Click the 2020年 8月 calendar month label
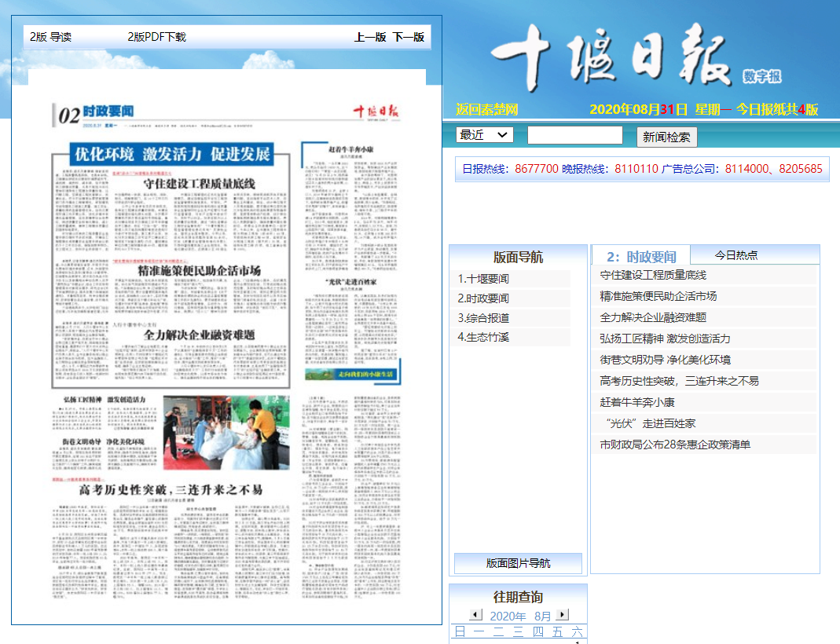The width and height of the screenshot is (840, 644). tap(519, 617)
